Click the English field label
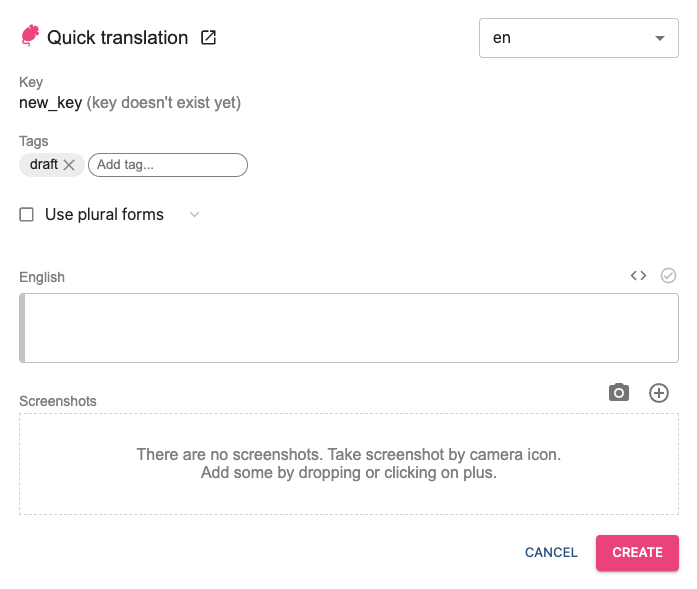This screenshot has height=589, width=697. point(42,277)
